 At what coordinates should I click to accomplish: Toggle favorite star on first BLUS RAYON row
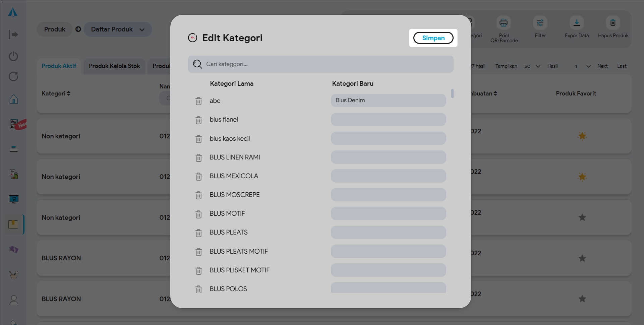(582, 258)
